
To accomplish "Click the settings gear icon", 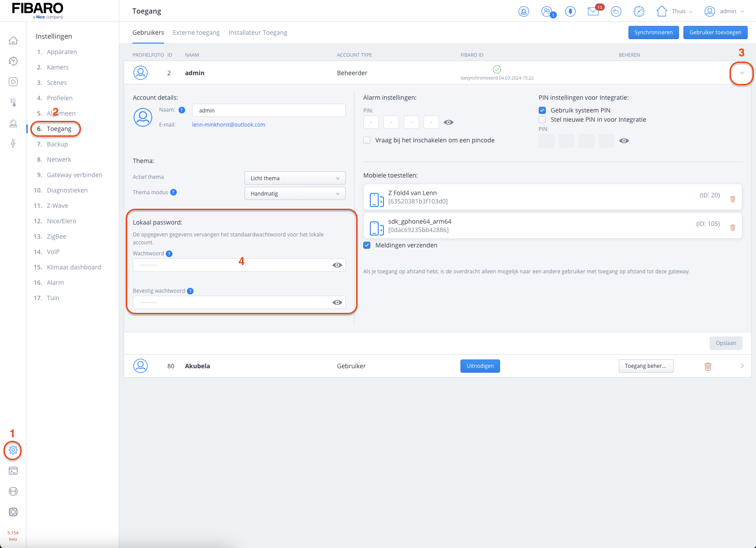I will point(13,450).
